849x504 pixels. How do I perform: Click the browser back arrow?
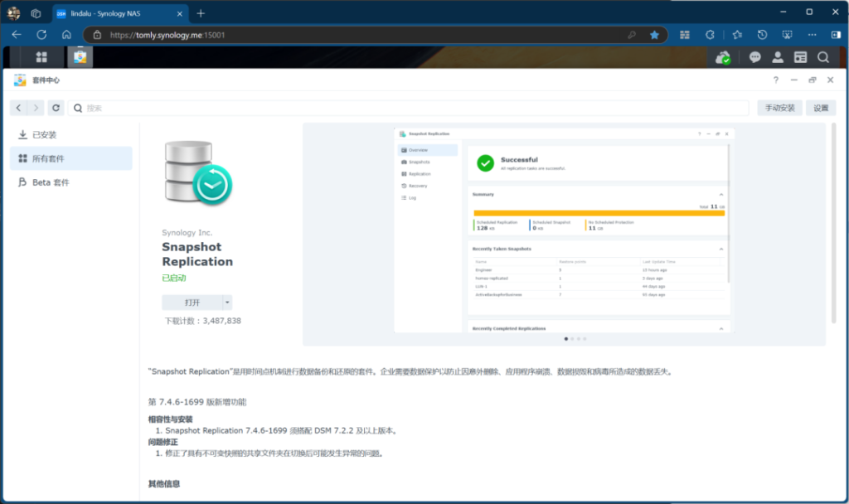coord(17,35)
